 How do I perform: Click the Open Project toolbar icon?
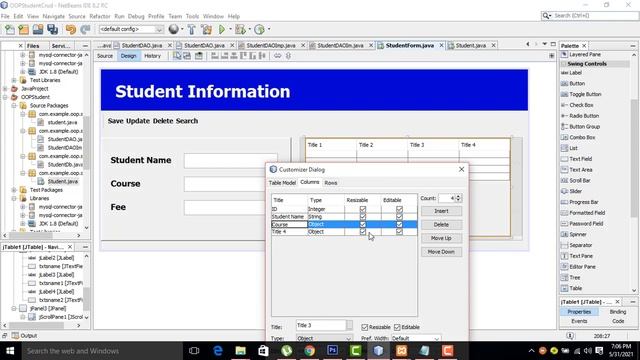coord(38,29)
